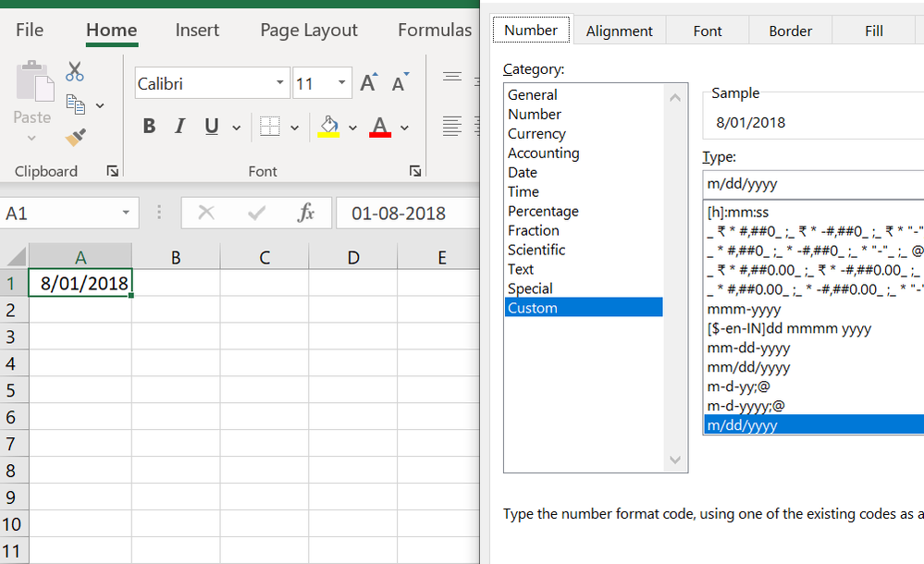Choose Special category

(584, 288)
